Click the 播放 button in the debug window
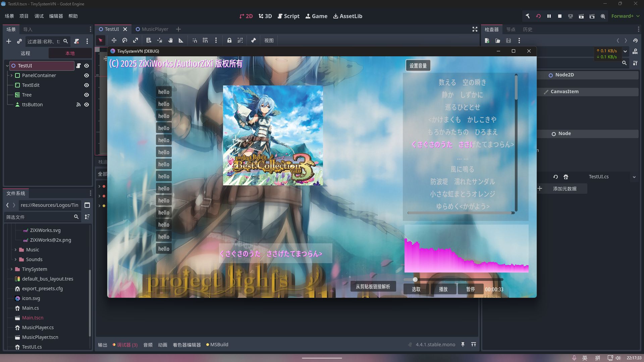The width and height of the screenshot is (644, 362). coord(443,289)
